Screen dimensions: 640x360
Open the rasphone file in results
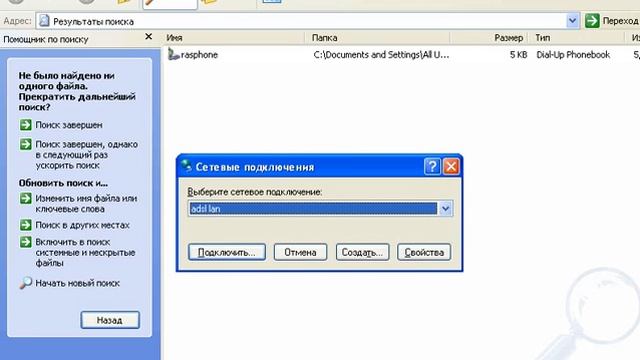click(199, 55)
